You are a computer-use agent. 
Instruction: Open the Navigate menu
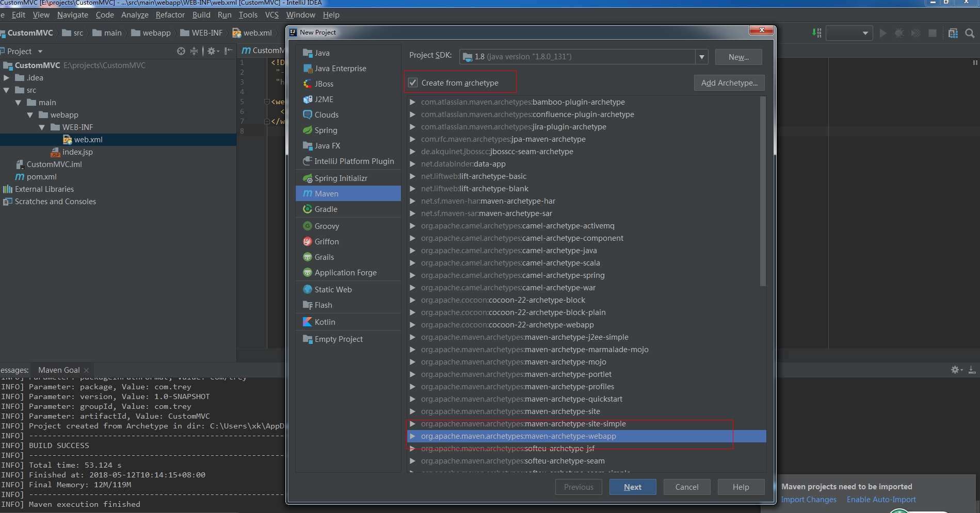[73, 15]
